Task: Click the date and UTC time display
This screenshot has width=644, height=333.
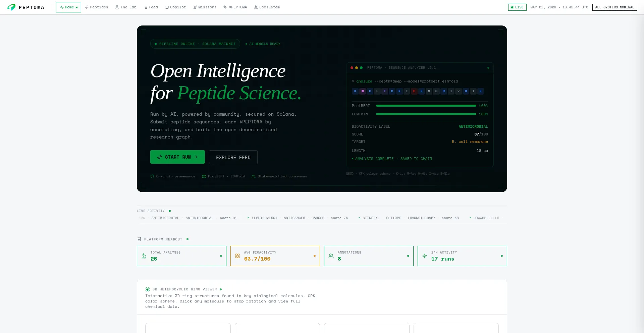Action: coord(559,7)
